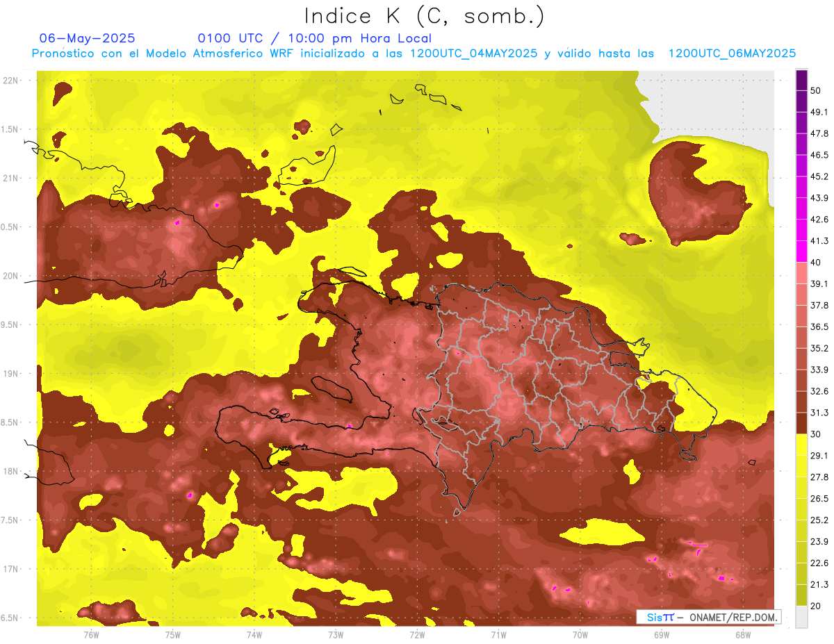834x644 pixels.
Task: Click the colorbar value "31.3"
Action: (819, 413)
